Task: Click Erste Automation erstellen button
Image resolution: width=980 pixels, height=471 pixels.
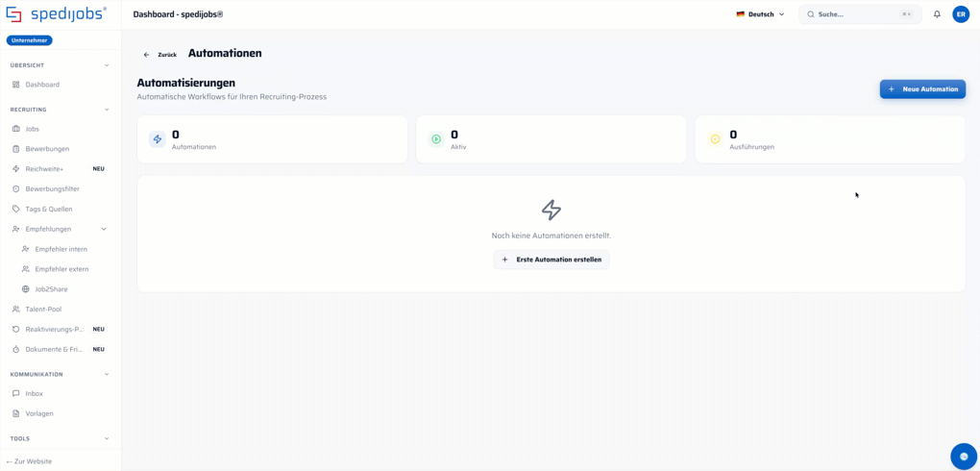Action: pyautogui.click(x=551, y=260)
